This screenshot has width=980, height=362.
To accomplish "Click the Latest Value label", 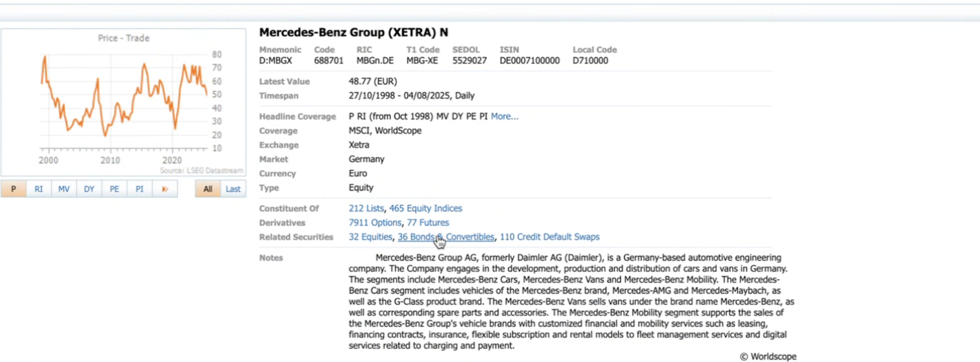I will pos(284,81).
